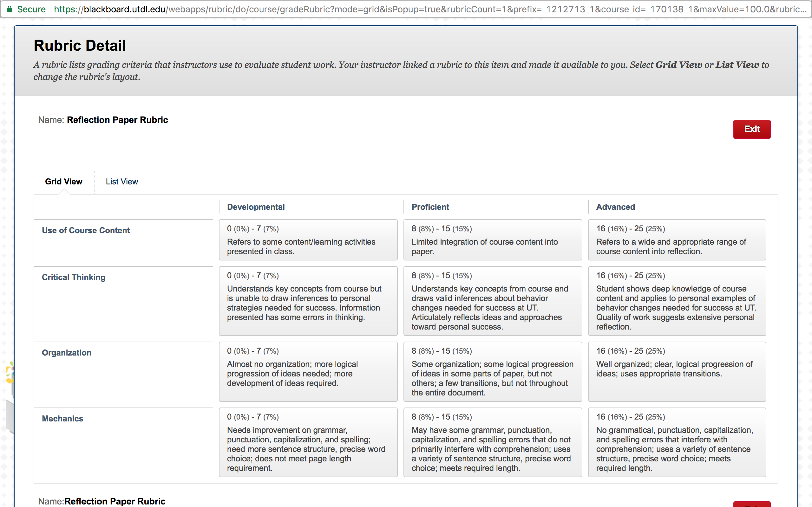Select Proficient cell for Use of Course Content

tap(493, 240)
